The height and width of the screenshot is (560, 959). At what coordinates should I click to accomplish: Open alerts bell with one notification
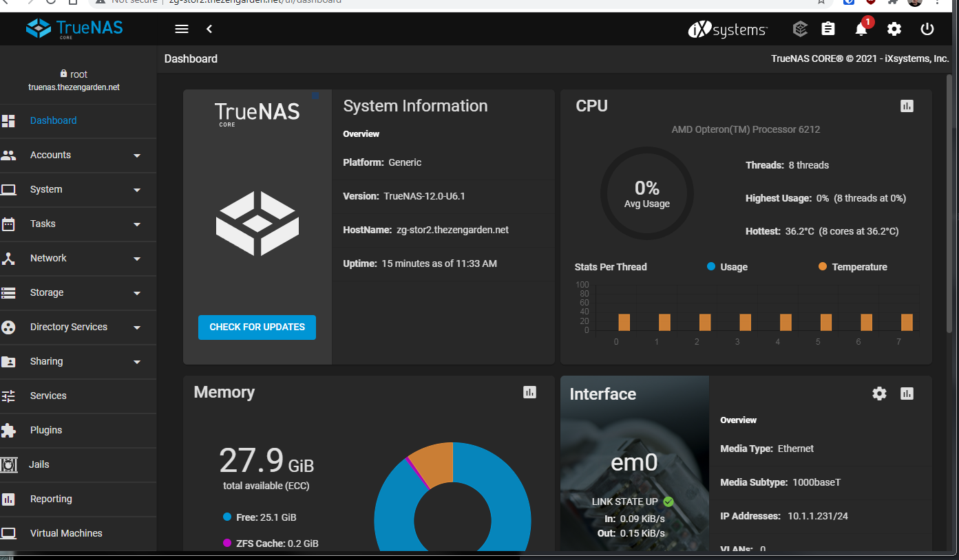[861, 29]
